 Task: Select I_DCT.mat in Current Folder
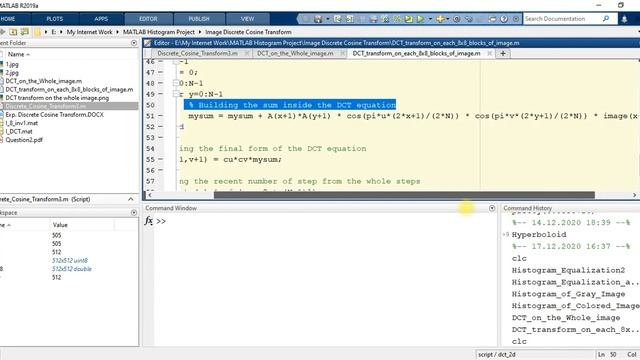[x=19, y=131]
